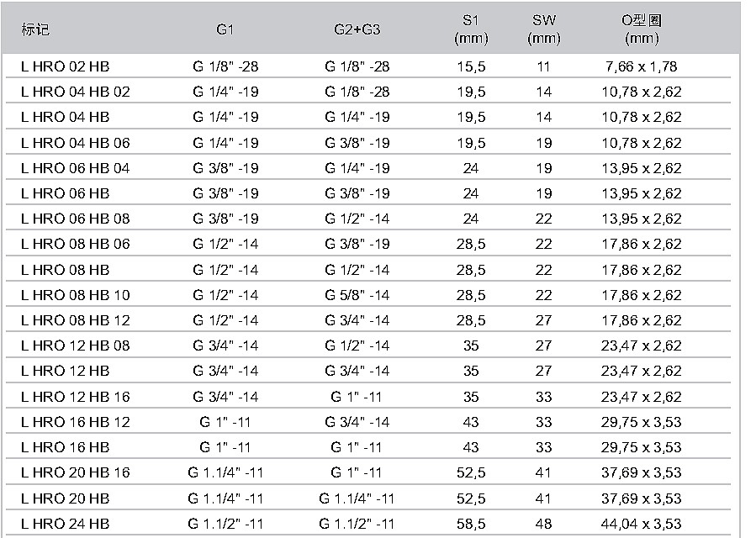Select row L HRO 04 HB 06
756x538 pixels.
[368, 143]
